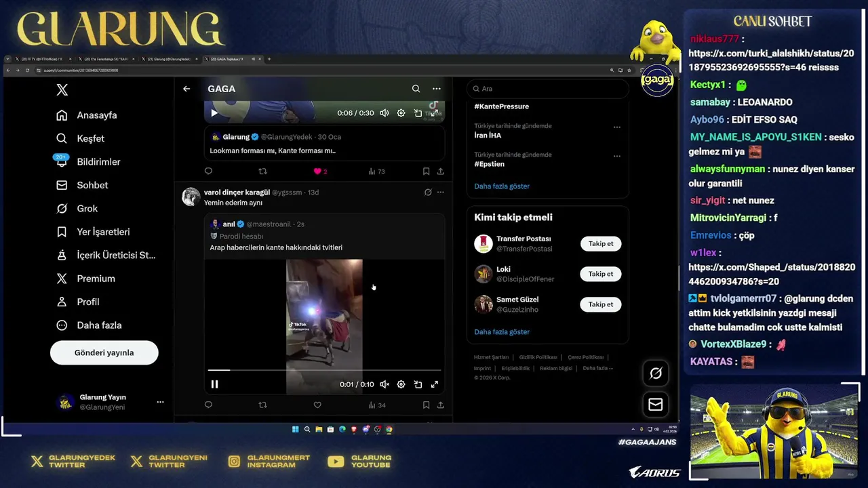868x488 pixels.
Task: Reply to varol dinçer karagül's post
Action: pos(208,405)
